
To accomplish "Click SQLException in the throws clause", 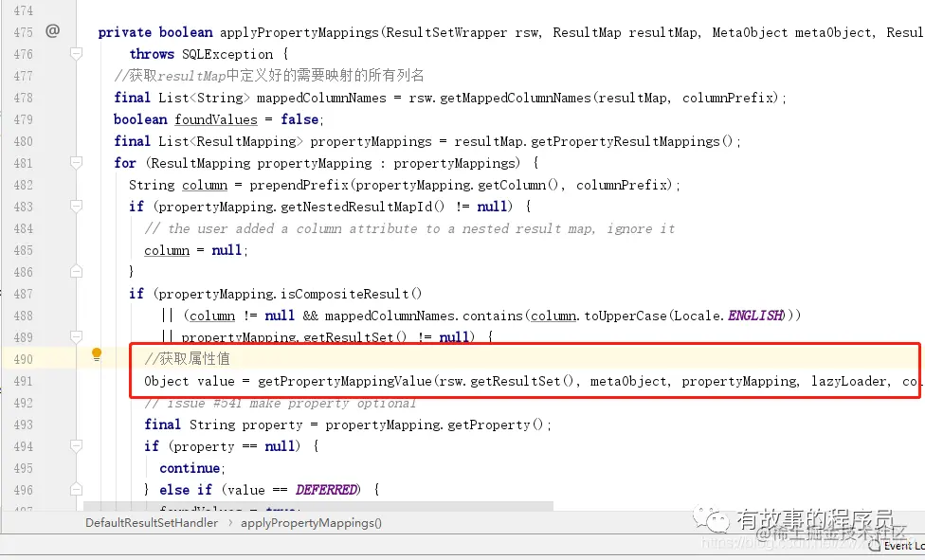I will point(227,54).
